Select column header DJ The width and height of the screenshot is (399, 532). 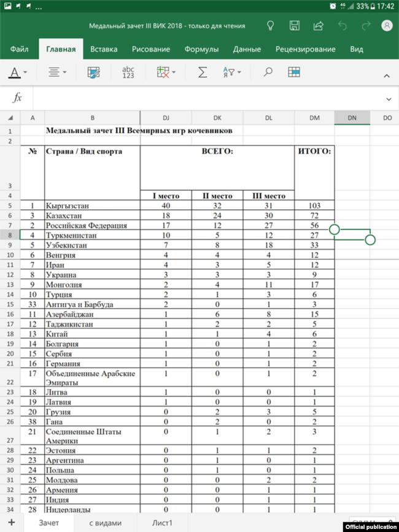pos(166,118)
